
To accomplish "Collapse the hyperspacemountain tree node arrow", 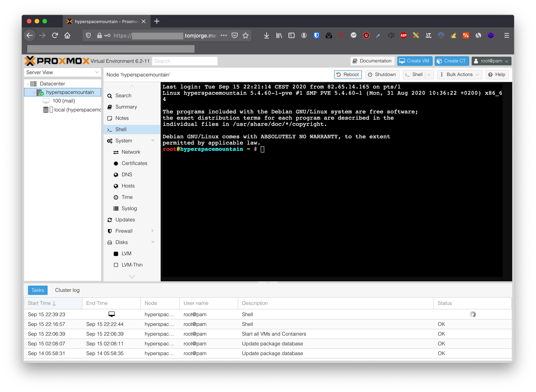I will click(x=34, y=92).
